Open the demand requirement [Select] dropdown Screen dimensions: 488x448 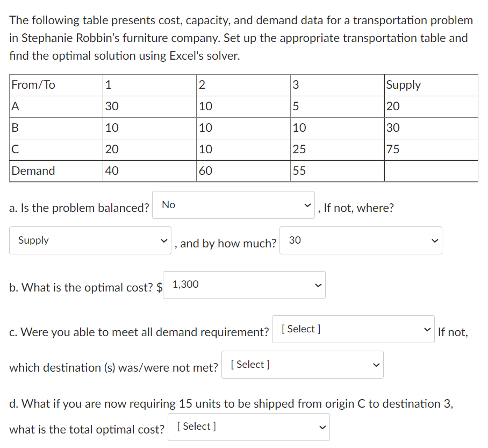tap(353, 329)
